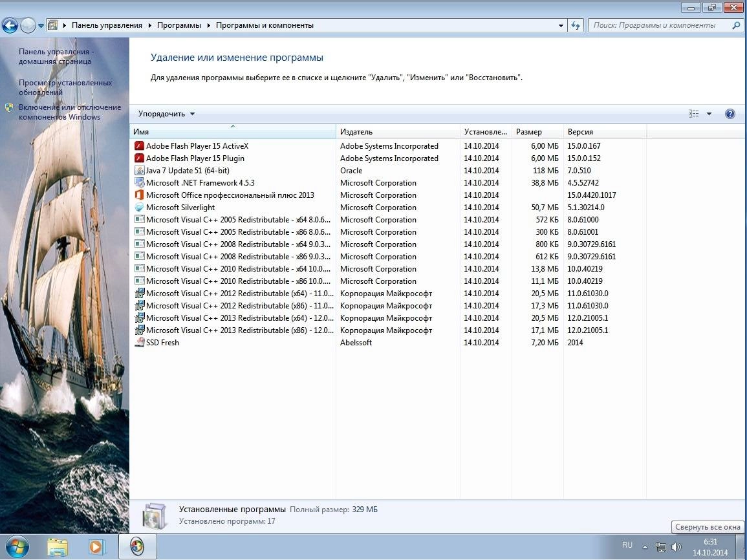This screenshot has height=560, width=747.
Task: Select the Microsoft Silverlight row name
Action: [x=180, y=208]
